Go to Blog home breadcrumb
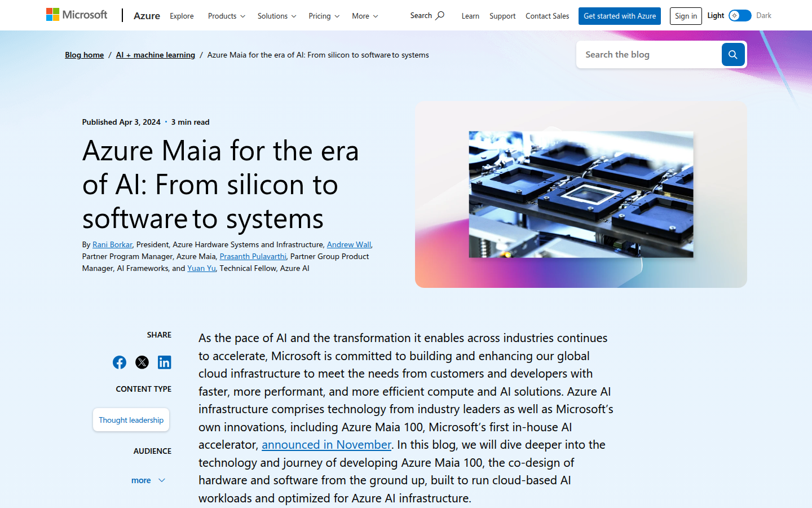Viewport: 812px width, 508px height. [85, 55]
